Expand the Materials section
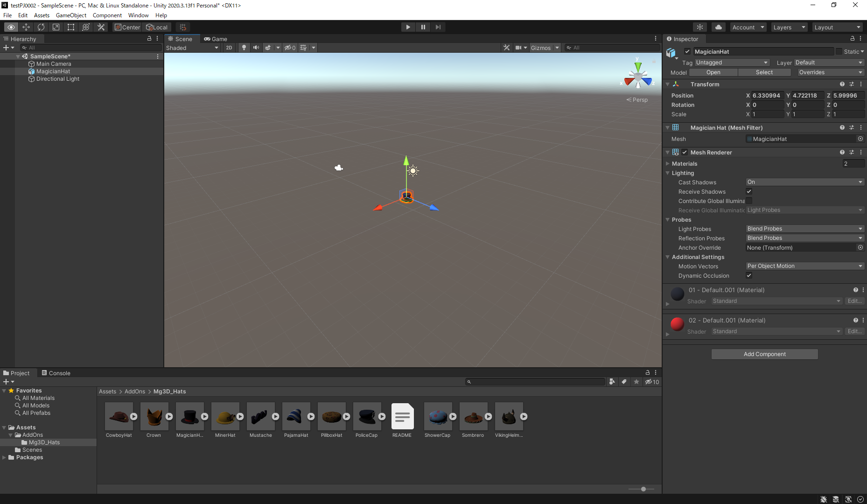The image size is (867, 504). (x=668, y=164)
